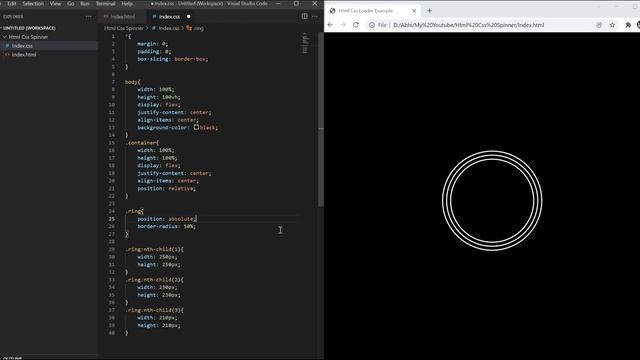Image resolution: width=640 pixels, height=360 pixels.
Task: Go back in the browser
Action: coord(330,25)
